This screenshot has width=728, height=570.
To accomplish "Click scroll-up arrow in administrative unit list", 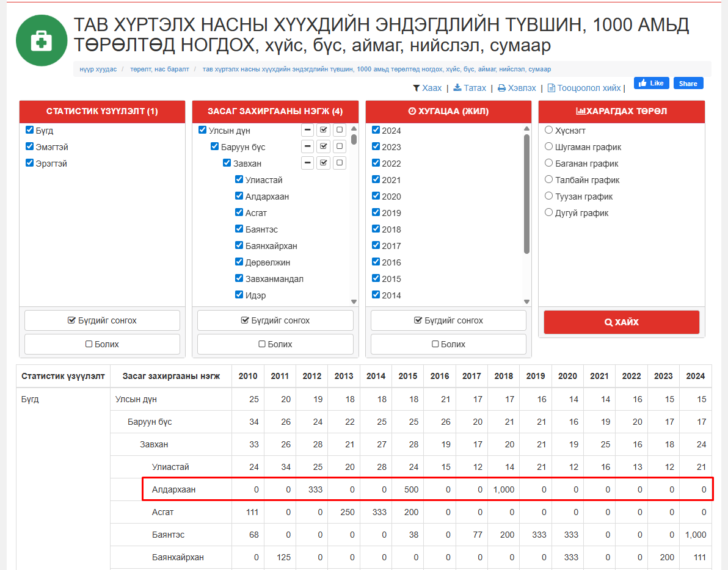I will click(x=354, y=129).
